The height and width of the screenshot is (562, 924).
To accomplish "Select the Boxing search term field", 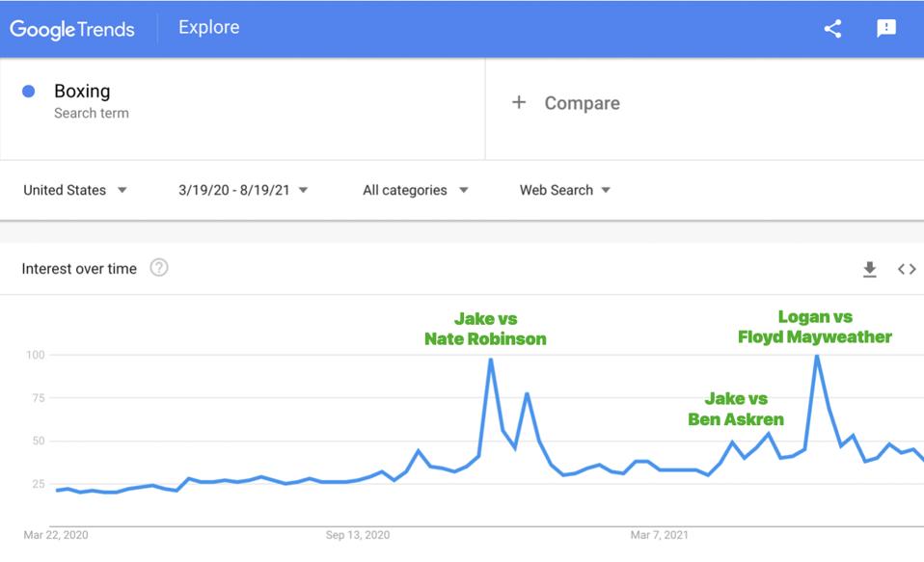I will [x=82, y=92].
